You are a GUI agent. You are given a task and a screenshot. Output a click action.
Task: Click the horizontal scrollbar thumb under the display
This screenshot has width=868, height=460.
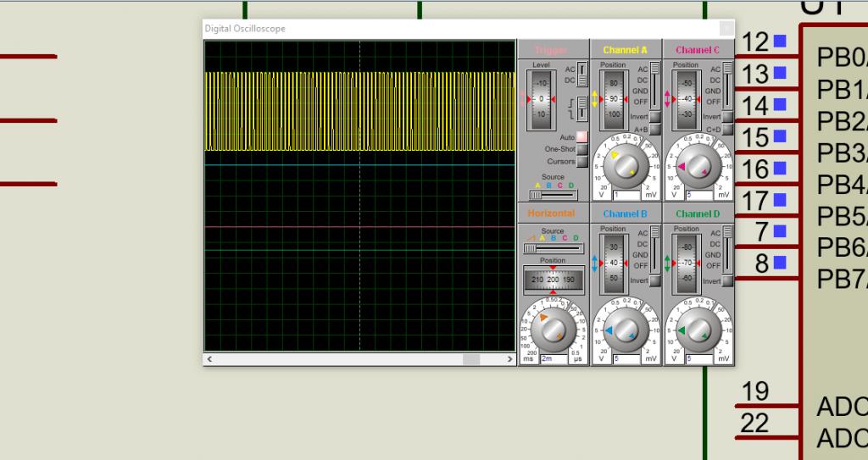[471, 359]
